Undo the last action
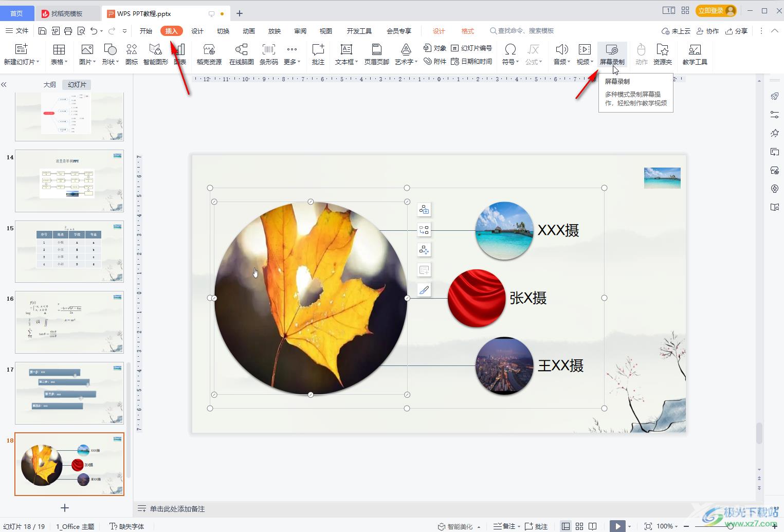 (94, 31)
